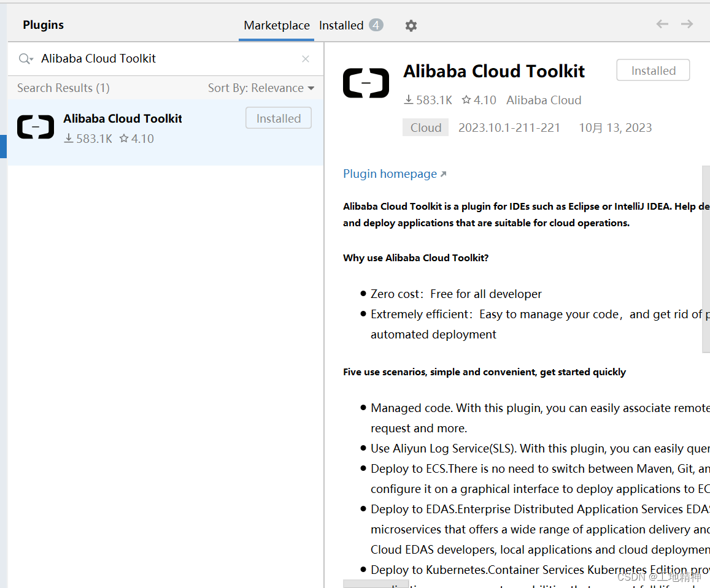
Task: Switch to the Installed tab
Action: point(341,25)
